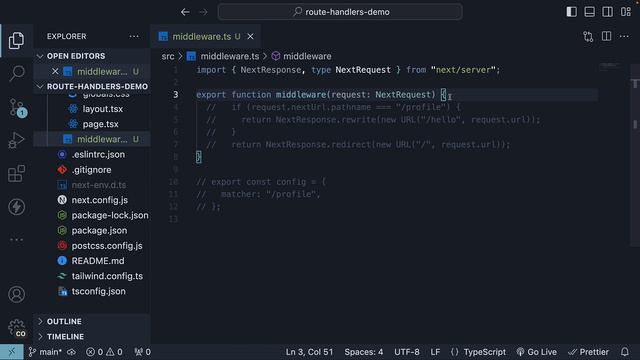Close the middleware.ts editor tab
640x360 pixels.
tap(250, 36)
